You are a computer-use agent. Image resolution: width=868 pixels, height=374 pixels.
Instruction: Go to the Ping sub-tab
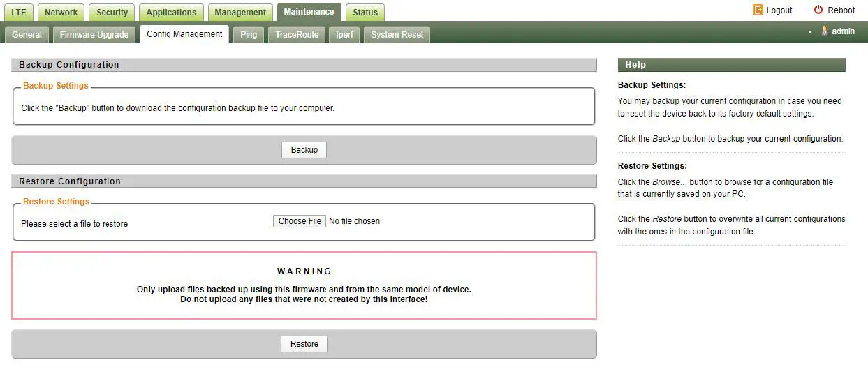point(249,34)
